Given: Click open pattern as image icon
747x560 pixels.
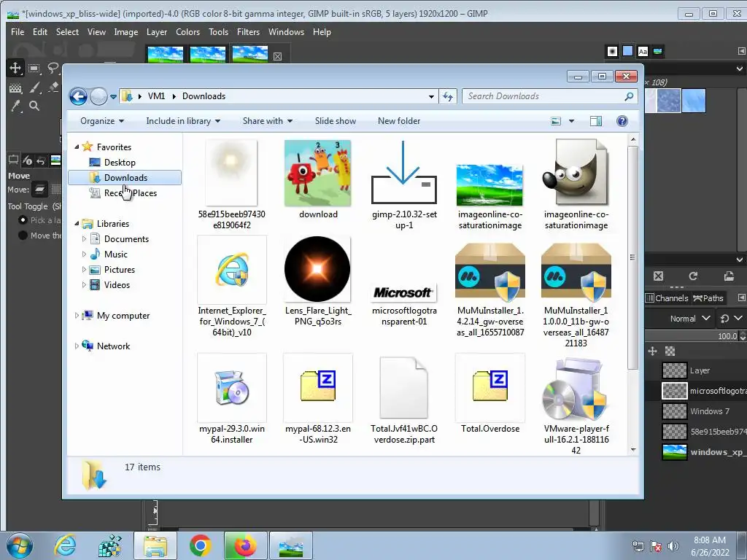Looking at the screenshot, I should tap(729, 276).
